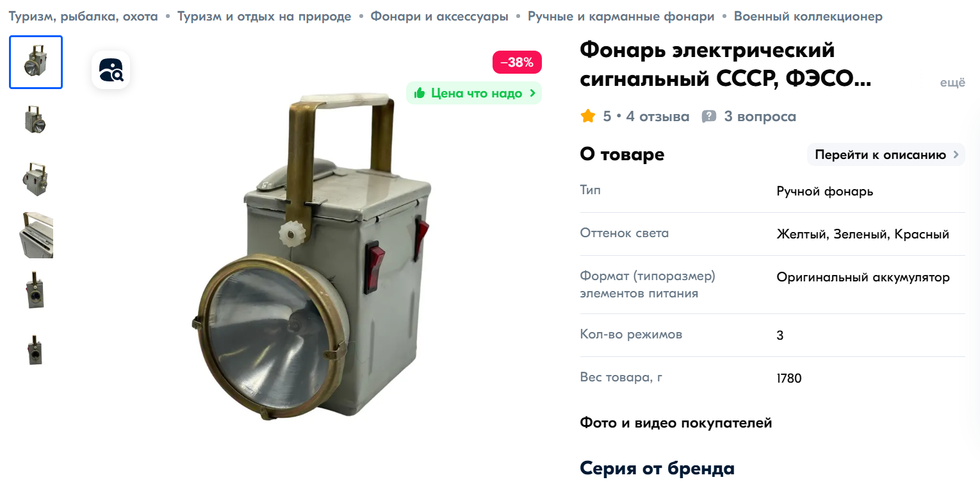The image size is (980, 482).
Task: Expand the title with the 'ещё' link
Action: [952, 83]
